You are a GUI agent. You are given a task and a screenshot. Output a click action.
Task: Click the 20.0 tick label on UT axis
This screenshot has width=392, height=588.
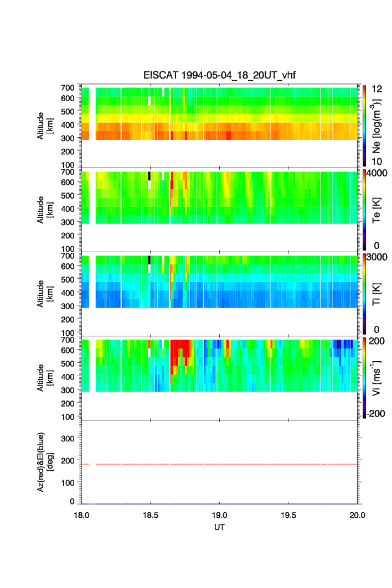(x=357, y=515)
